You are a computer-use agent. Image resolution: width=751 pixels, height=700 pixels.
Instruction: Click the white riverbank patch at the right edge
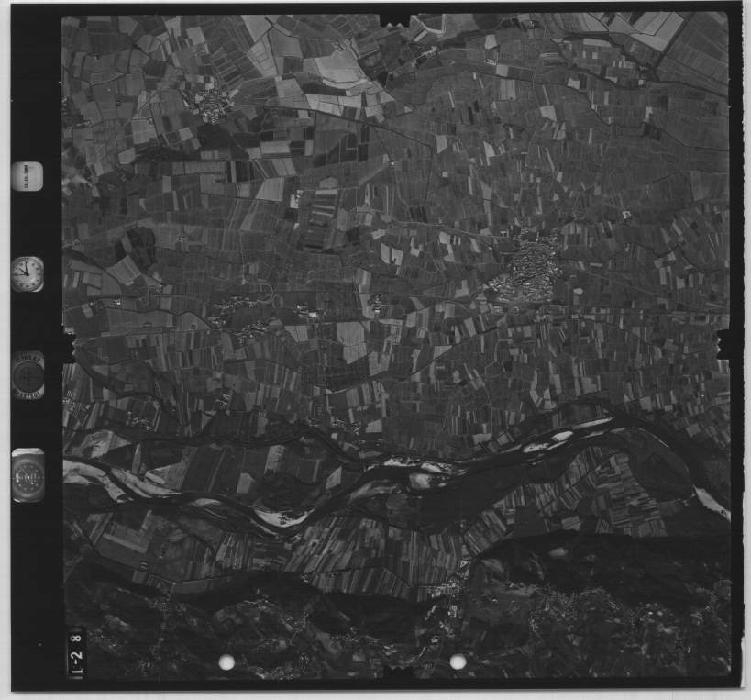(x=711, y=502)
